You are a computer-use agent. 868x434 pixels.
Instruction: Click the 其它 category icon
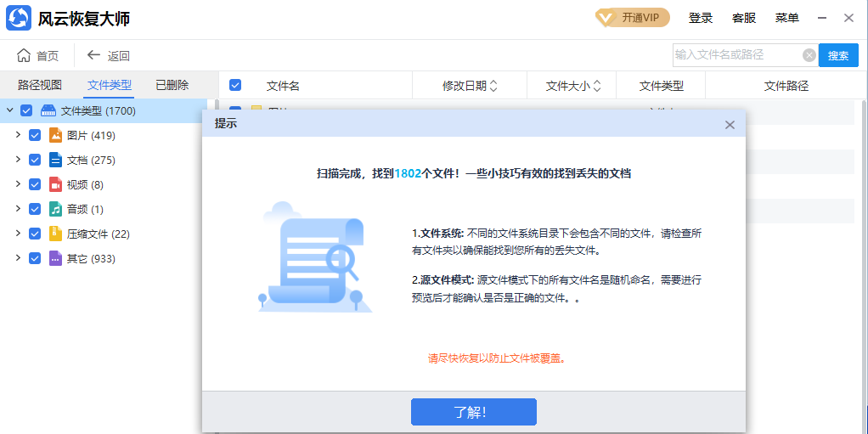[x=55, y=258]
